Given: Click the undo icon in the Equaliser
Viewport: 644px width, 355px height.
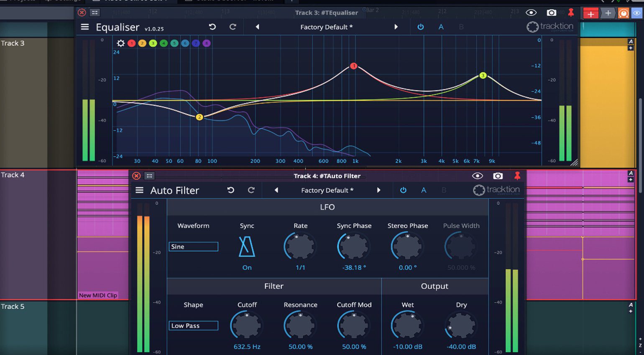Looking at the screenshot, I should (212, 26).
